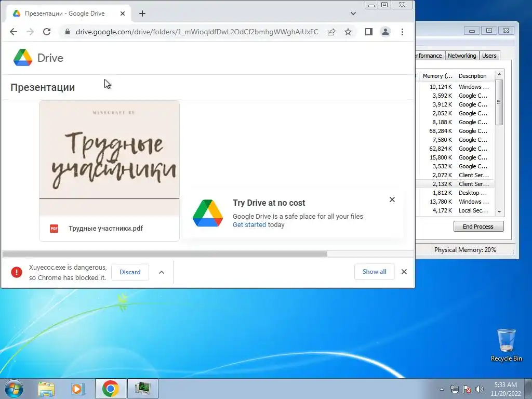Open Windows Explorer from taskbar
This screenshot has height=399, width=532.
(46, 389)
